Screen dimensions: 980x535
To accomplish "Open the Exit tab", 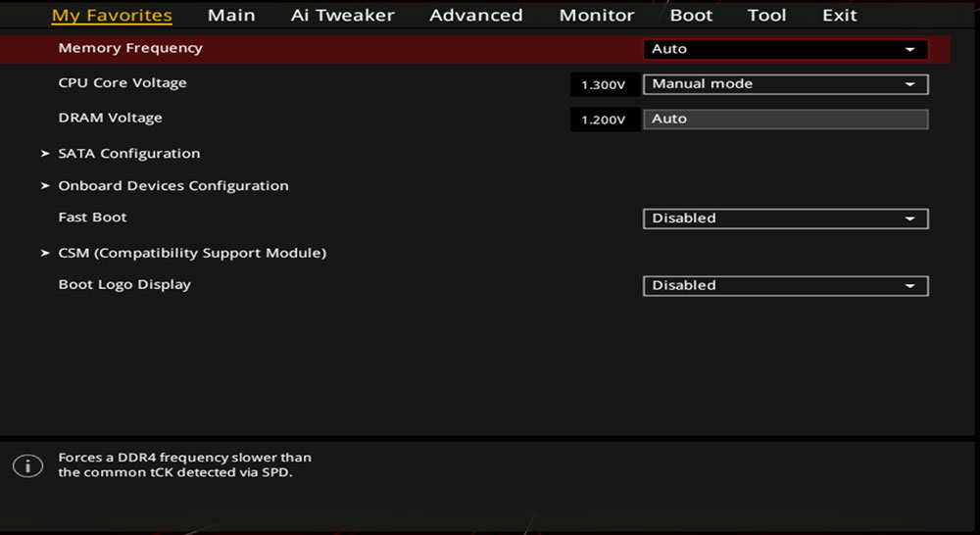I will tap(840, 15).
